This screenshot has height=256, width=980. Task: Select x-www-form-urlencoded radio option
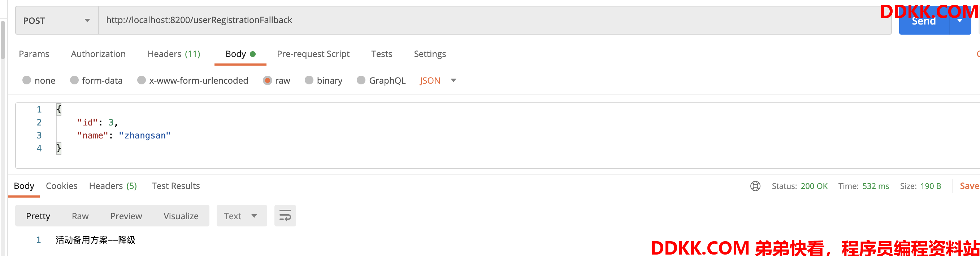tap(142, 80)
